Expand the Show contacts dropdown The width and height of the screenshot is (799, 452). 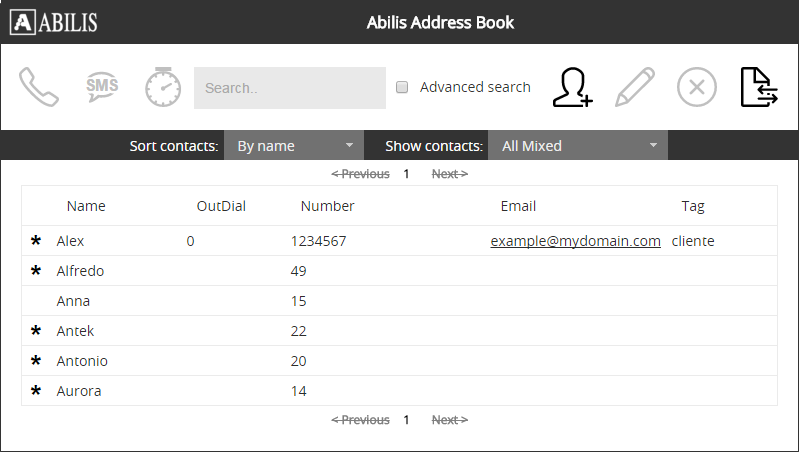click(577, 146)
